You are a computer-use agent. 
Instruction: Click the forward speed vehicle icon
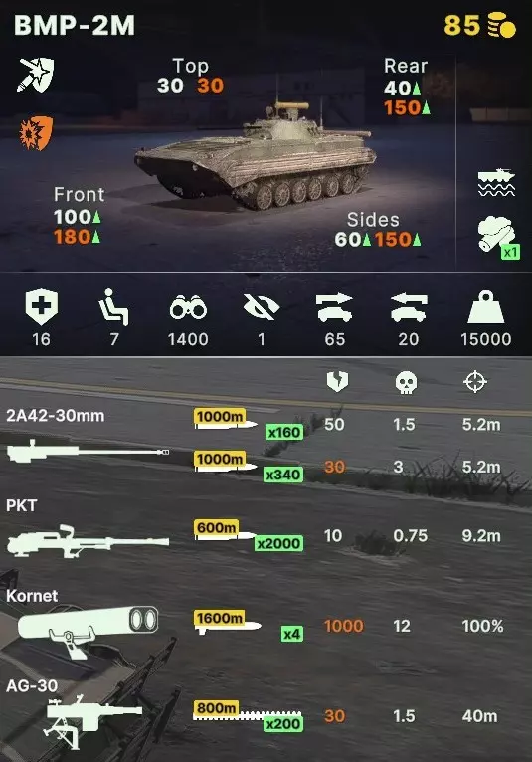[334, 307]
